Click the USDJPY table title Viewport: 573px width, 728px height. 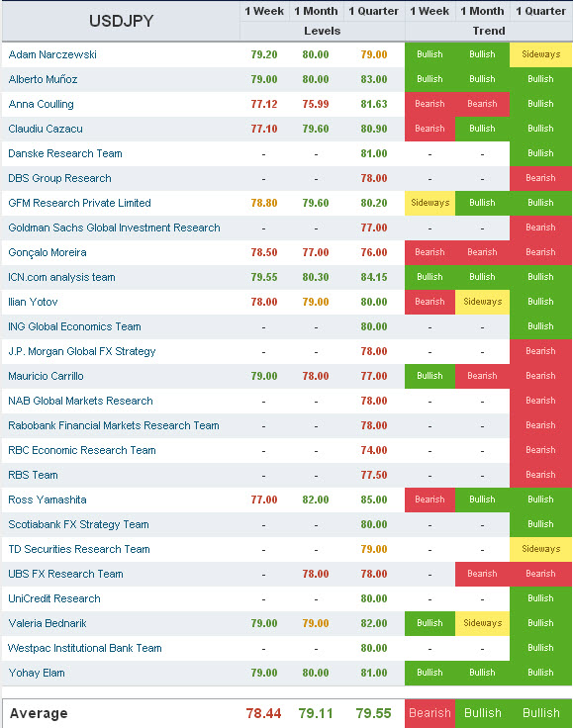click(121, 21)
